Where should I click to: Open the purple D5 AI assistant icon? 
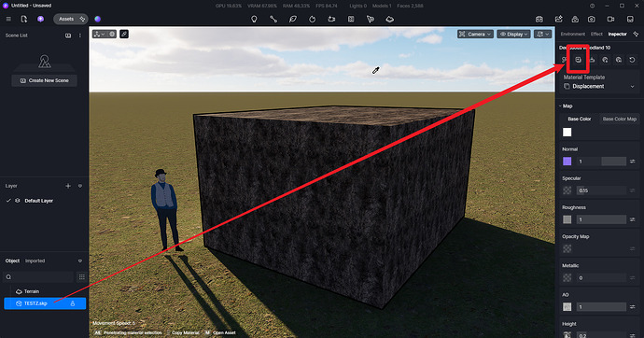(x=40, y=19)
